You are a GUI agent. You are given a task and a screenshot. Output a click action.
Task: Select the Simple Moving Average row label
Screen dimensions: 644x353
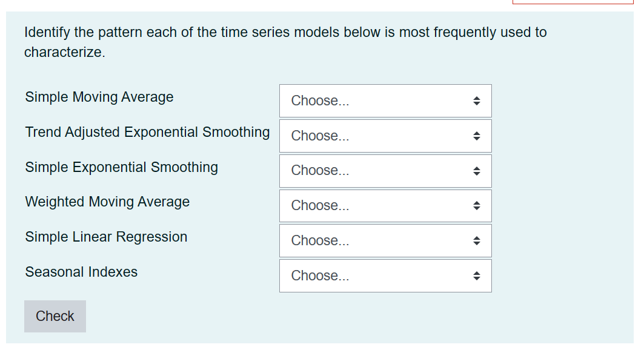tap(99, 97)
